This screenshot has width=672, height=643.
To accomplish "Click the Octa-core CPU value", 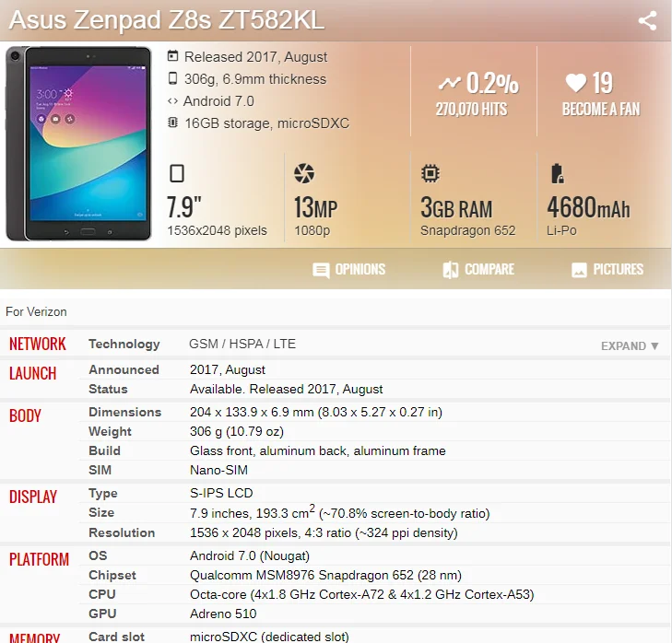I will tap(362, 594).
